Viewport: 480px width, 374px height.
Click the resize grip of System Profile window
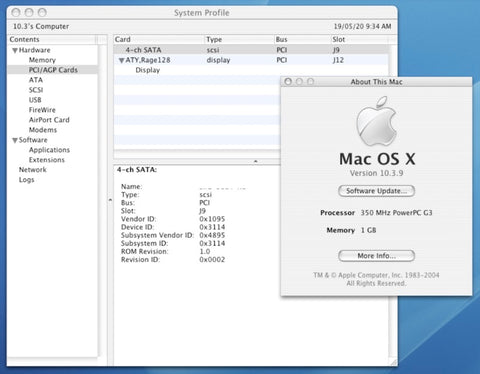point(393,362)
